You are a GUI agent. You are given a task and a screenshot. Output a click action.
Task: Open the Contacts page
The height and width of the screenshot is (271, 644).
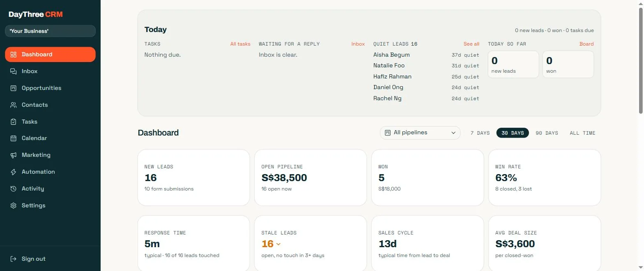50,105
